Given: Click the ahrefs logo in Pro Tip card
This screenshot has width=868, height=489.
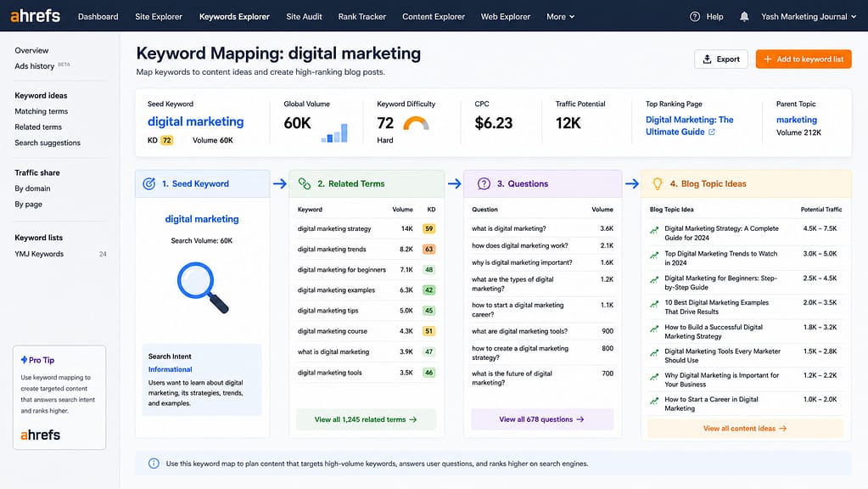Looking at the screenshot, I should tap(41, 435).
